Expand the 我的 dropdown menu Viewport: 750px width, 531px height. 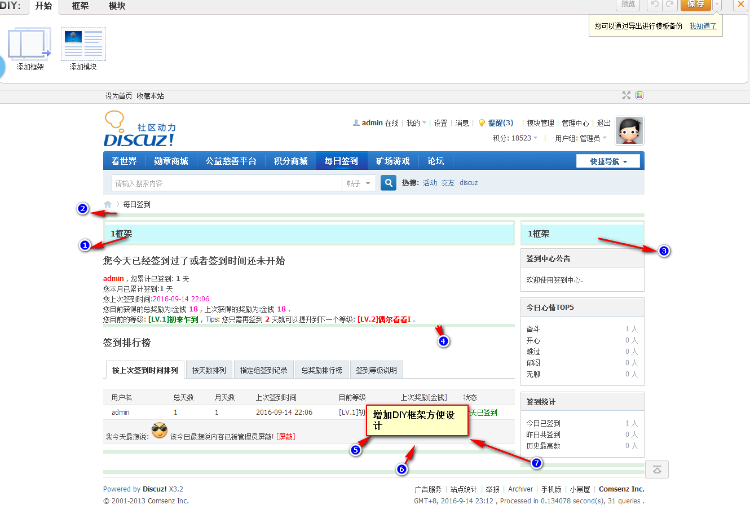pos(416,123)
